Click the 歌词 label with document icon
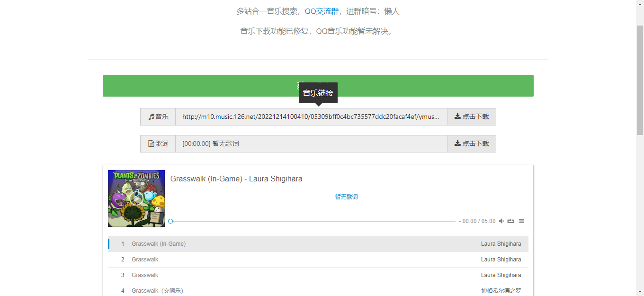 point(158,144)
